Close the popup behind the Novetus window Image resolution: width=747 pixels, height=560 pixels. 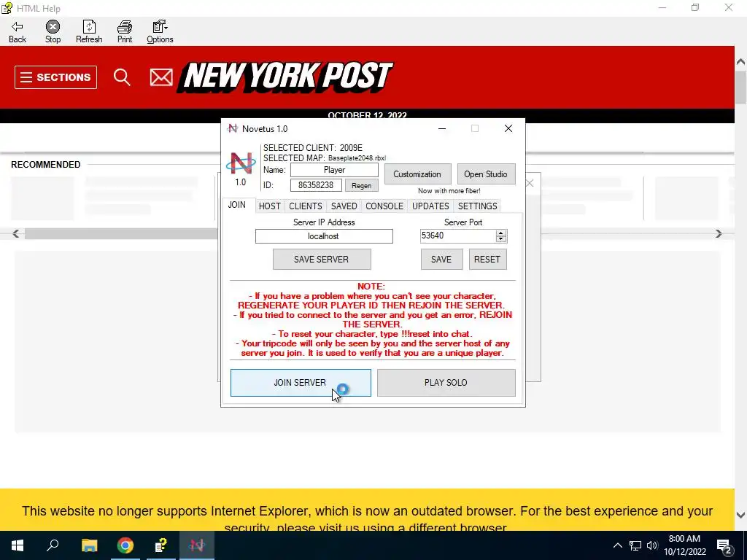(x=530, y=183)
